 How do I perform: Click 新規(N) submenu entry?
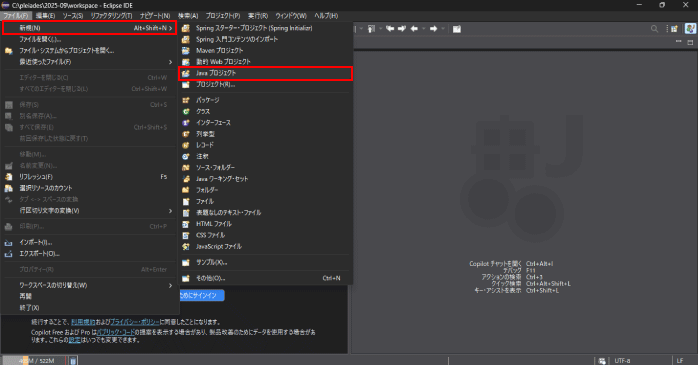tap(89, 28)
